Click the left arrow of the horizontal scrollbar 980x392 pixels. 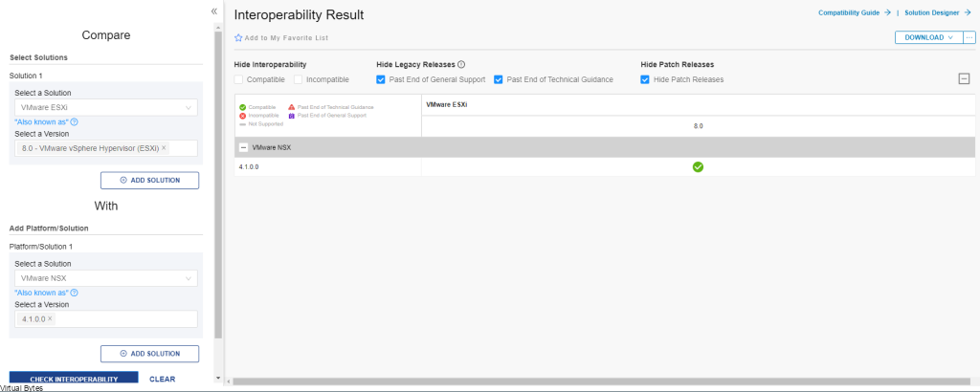tap(228, 381)
